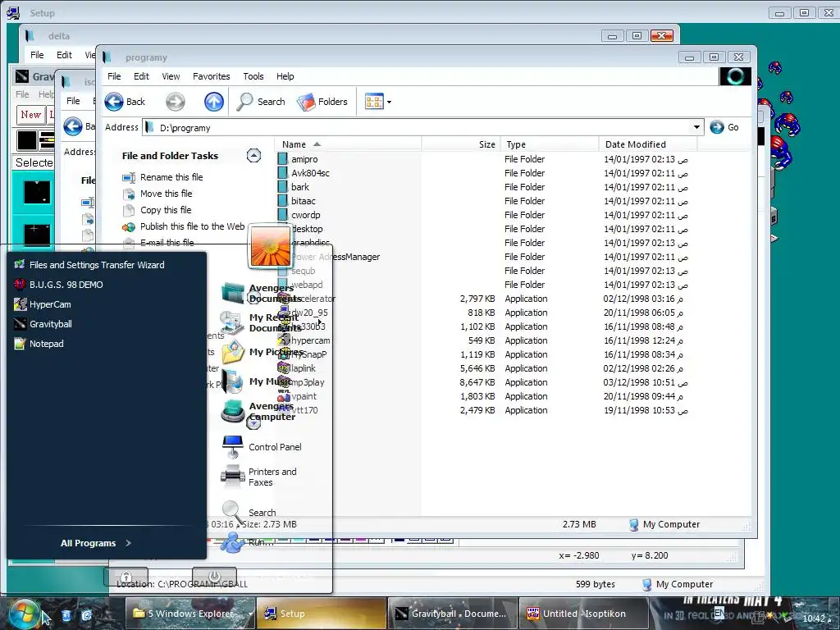840x630 pixels.
Task: Expand All Programs in Start menu
Action: click(96, 543)
